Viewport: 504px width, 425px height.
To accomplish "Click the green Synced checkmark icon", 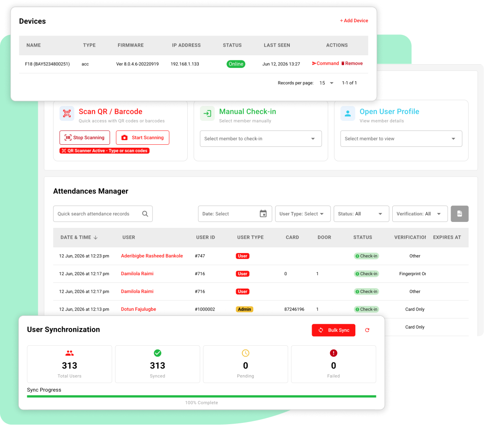I will click(157, 353).
